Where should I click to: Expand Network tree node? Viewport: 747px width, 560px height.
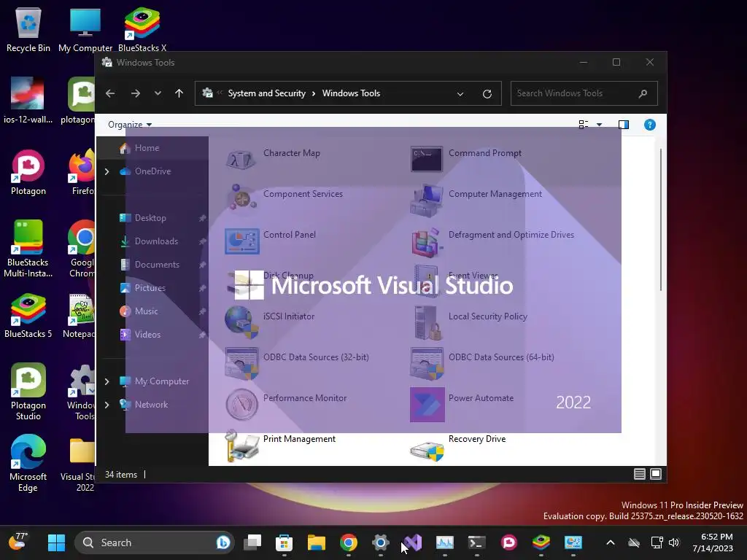click(107, 405)
